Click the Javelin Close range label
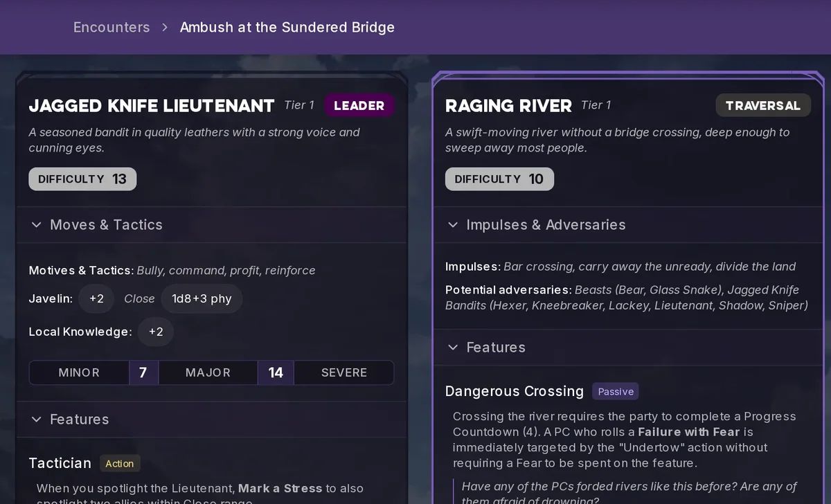This screenshot has width=831, height=504. pyautogui.click(x=139, y=298)
